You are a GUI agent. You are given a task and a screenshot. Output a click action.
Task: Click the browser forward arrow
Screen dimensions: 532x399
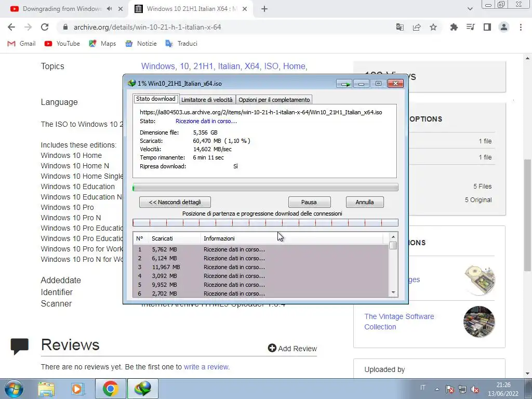tap(28, 27)
